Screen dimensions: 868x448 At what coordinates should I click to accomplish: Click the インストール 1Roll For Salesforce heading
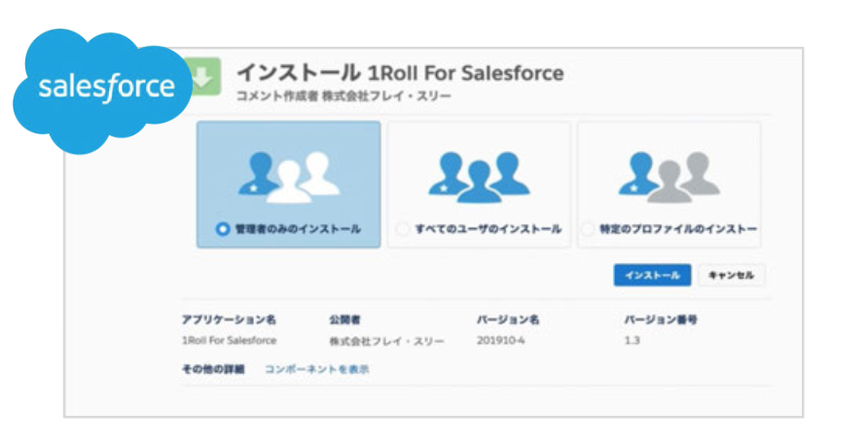tap(400, 73)
